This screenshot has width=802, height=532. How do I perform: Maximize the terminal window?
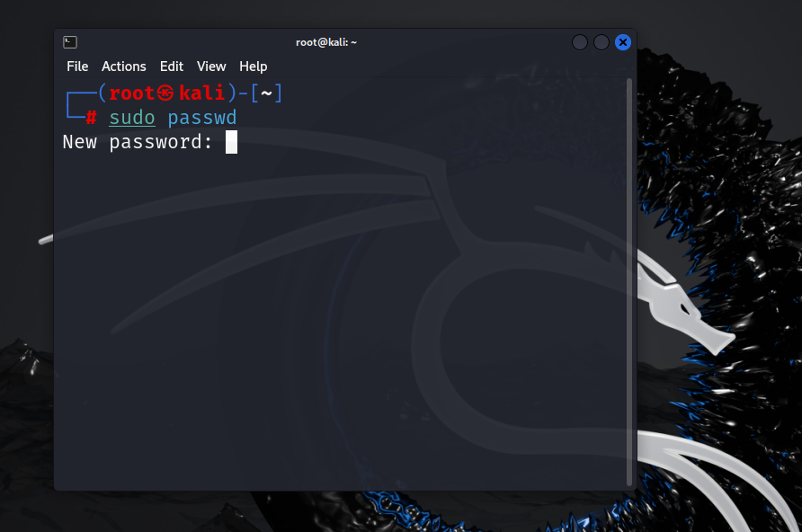[601, 42]
